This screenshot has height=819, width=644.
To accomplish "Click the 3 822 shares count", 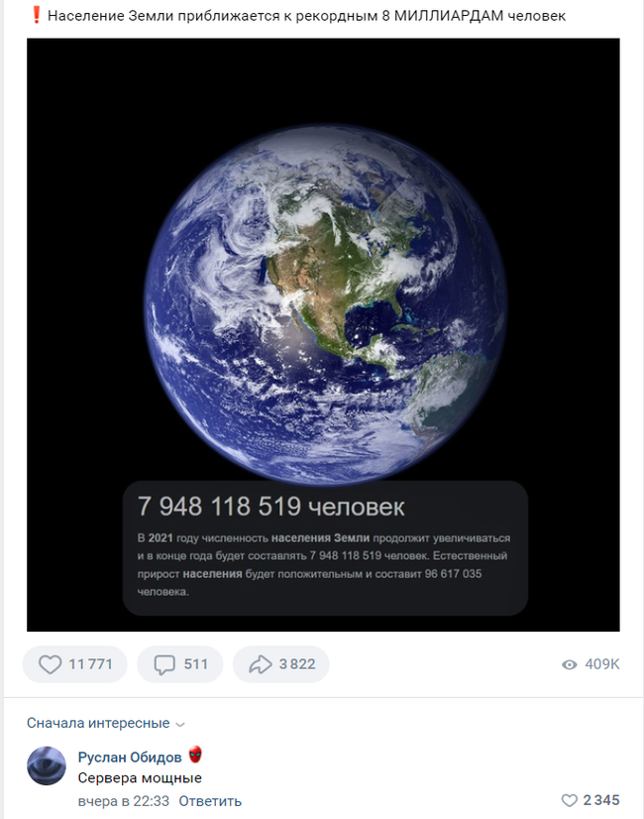I will point(297,664).
